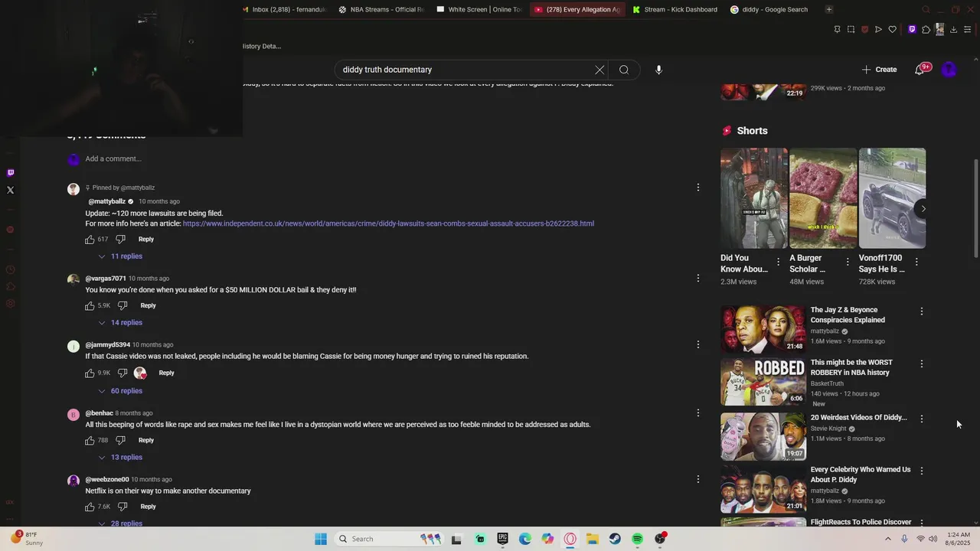This screenshot has width=980, height=551.
Task: Open the browser snapshot tool icon
Action: pyautogui.click(x=851, y=30)
